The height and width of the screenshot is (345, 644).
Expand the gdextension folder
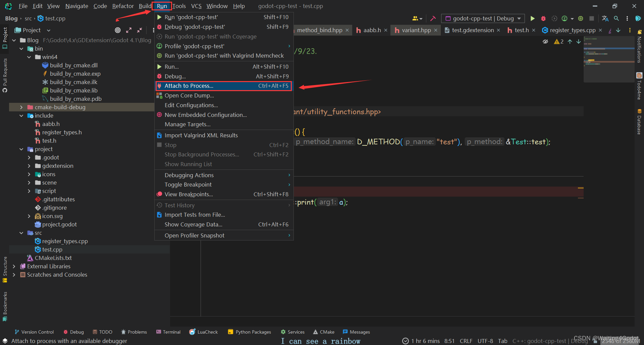(30, 166)
